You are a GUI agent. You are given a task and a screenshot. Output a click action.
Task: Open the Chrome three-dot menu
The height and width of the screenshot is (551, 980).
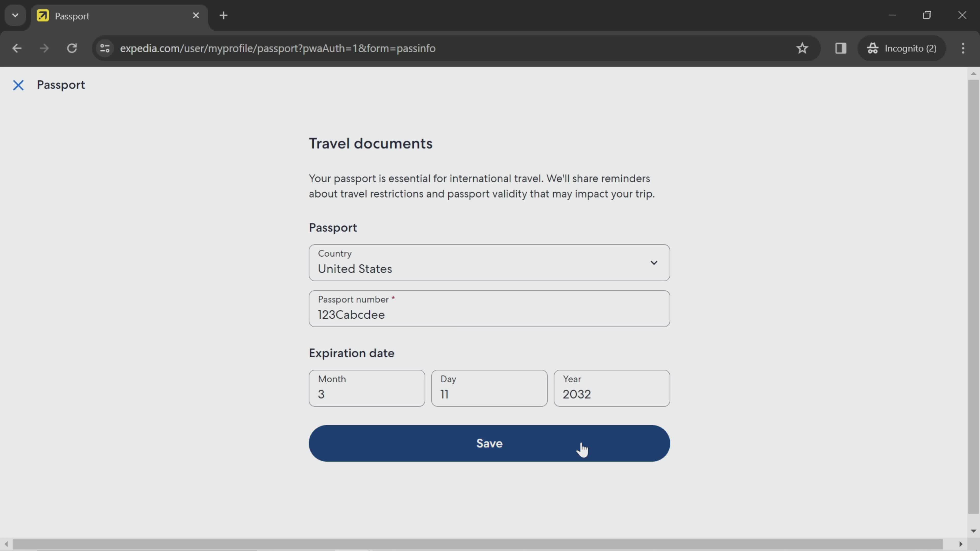963,48
